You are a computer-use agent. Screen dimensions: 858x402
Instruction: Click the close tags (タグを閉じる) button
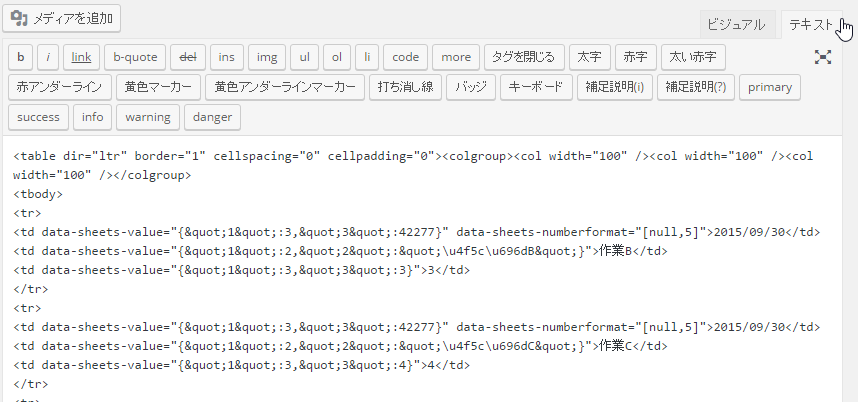pyautogui.click(x=524, y=57)
